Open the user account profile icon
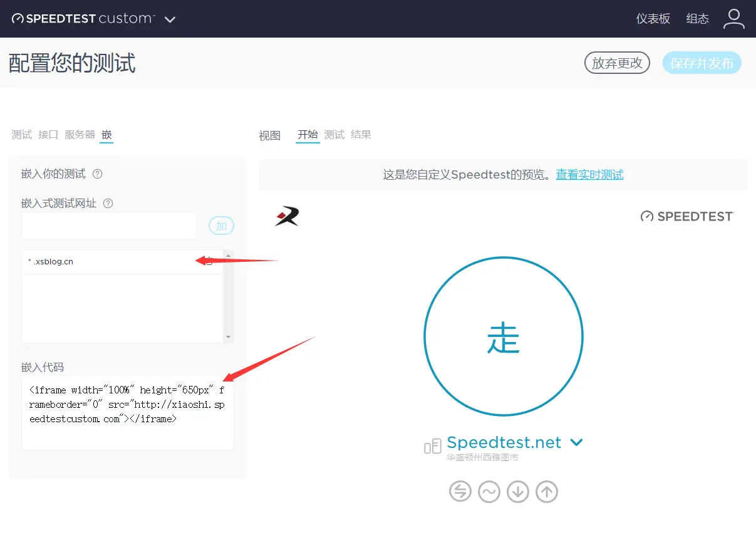756x545 pixels. coord(733,19)
